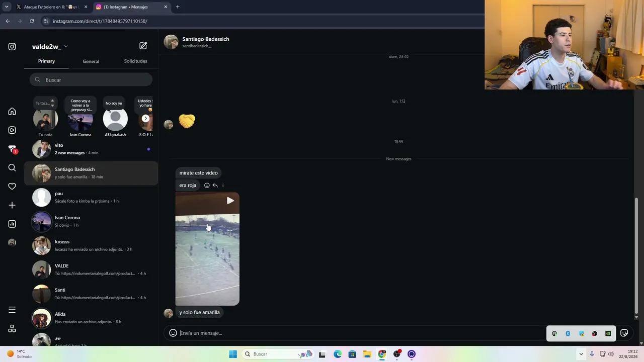Select the Instagram Mensajes browser tab
Screen dimensions: 644x362
click(x=131, y=7)
